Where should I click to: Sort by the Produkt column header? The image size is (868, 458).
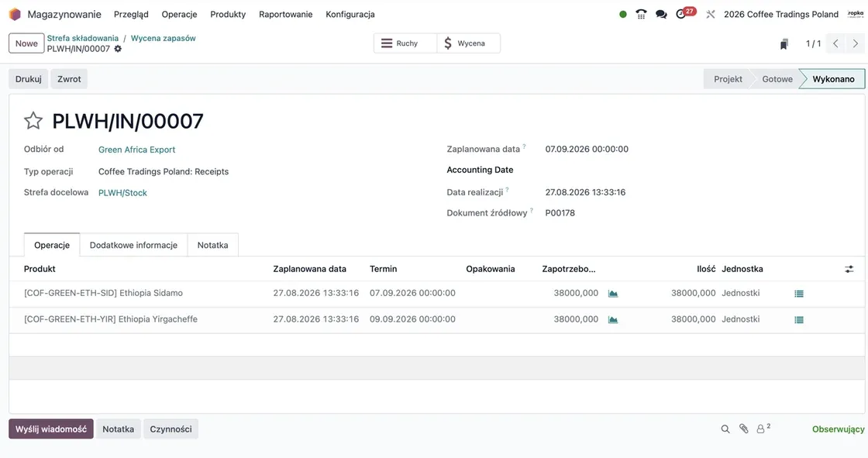click(40, 269)
